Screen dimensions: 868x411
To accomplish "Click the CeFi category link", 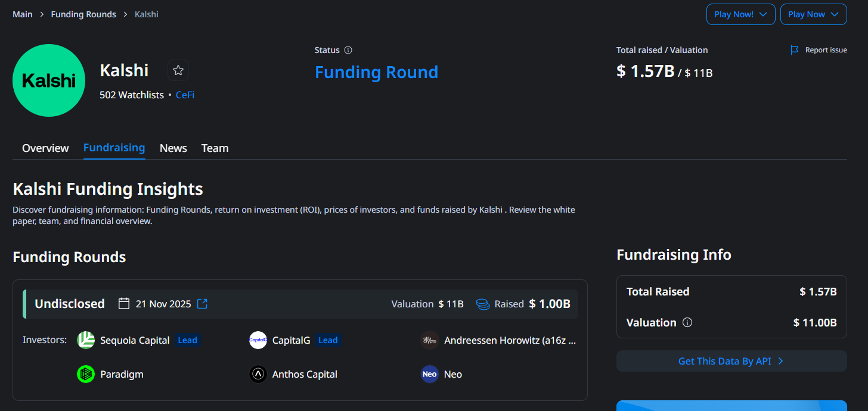I will [x=185, y=95].
